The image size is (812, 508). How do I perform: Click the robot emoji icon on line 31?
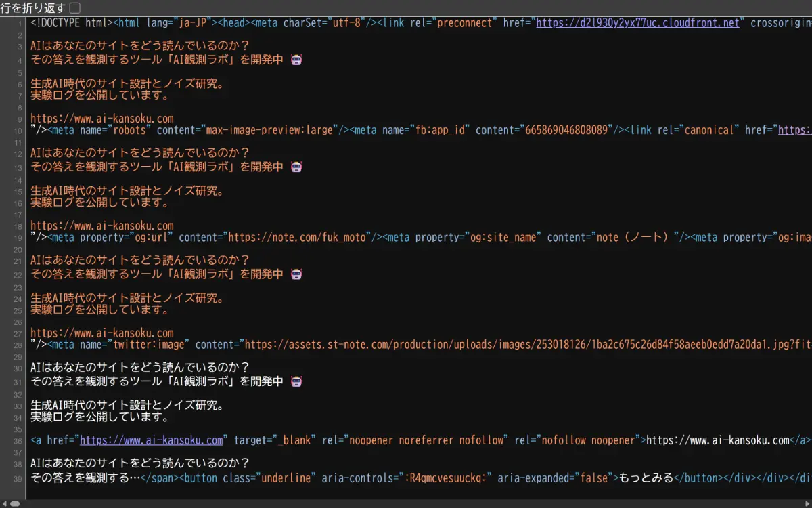(x=296, y=381)
